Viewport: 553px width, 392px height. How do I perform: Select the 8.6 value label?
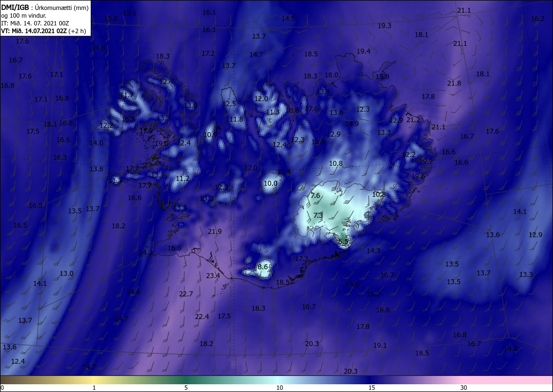point(263,266)
